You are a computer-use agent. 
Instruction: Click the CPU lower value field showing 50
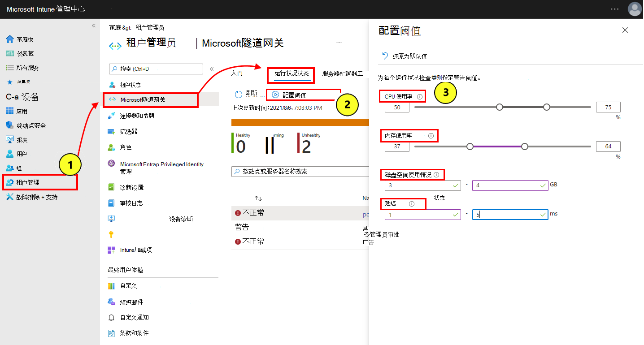coord(397,107)
